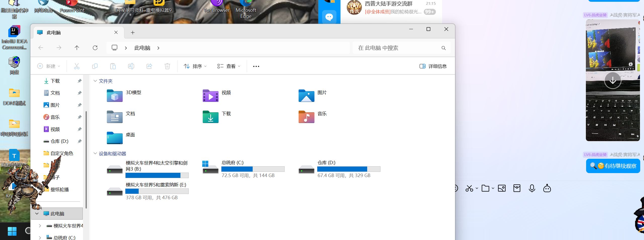Collapse the 设备和驱动器 section

(x=95, y=153)
